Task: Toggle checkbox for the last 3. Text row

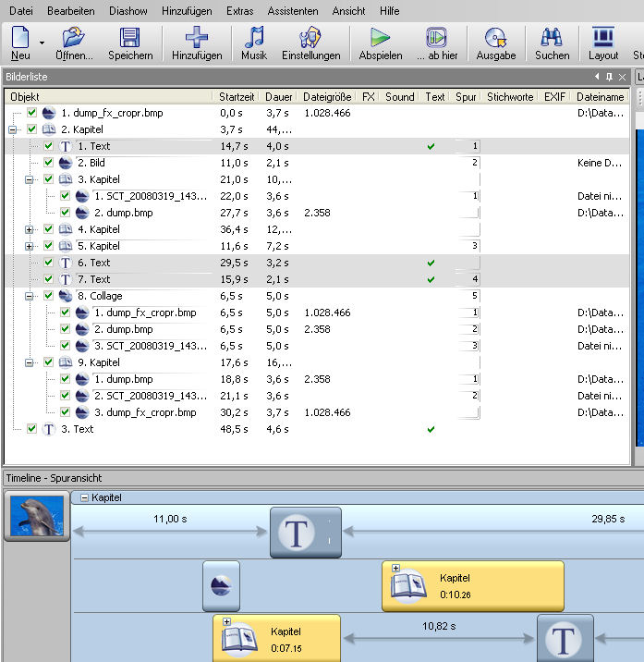Action: [x=32, y=429]
